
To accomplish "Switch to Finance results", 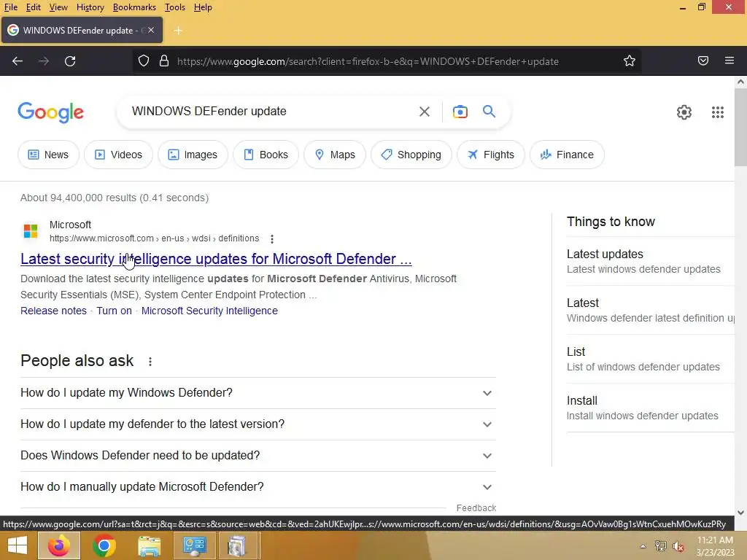I will (x=567, y=155).
